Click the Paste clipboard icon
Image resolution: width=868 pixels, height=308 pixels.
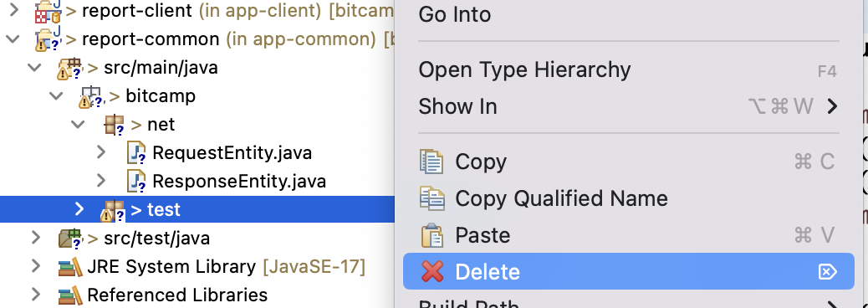tap(432, 235)
